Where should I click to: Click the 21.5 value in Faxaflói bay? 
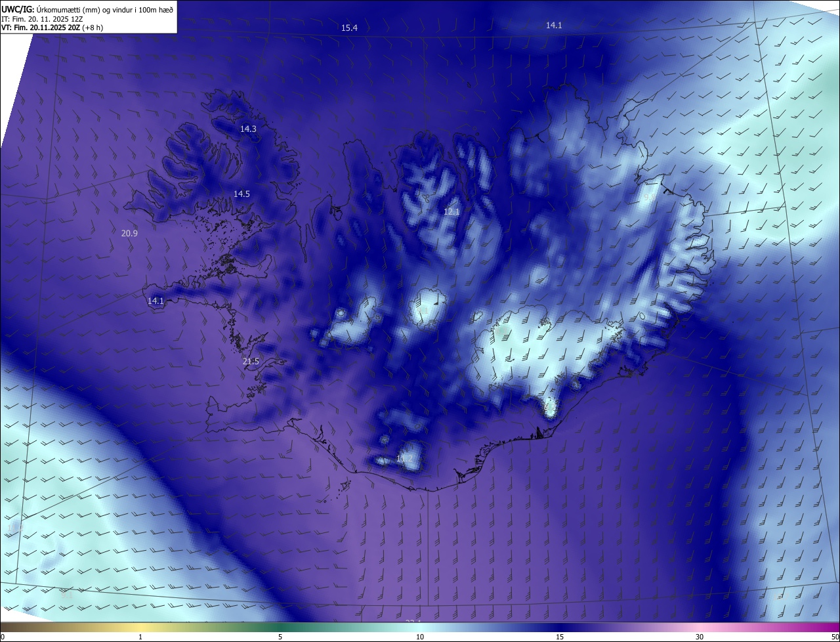click(x=251, y=362)
